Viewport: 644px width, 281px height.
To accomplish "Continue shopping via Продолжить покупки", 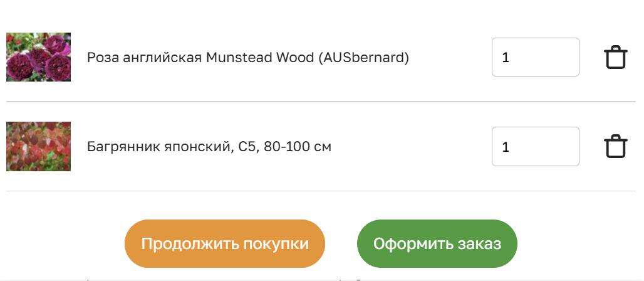I will (225, 244).
